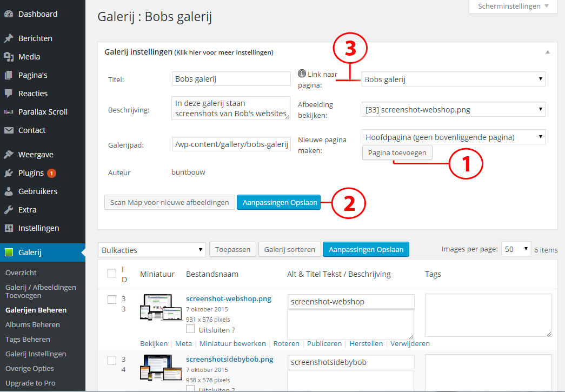Enable Uitsluiten for screenshot-webshop.png
Viewport: 565px width, 392px height.
[x=190, y=329]
